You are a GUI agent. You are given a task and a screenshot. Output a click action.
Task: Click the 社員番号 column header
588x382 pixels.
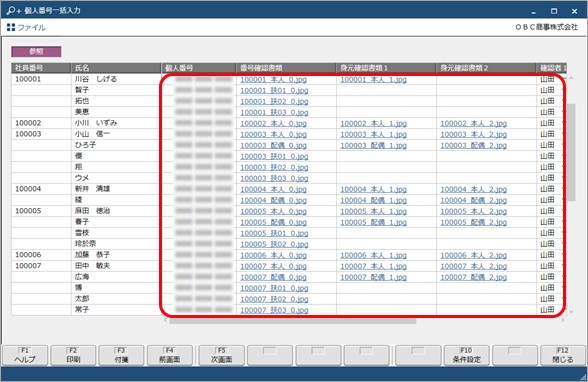(x=41, y=68)
